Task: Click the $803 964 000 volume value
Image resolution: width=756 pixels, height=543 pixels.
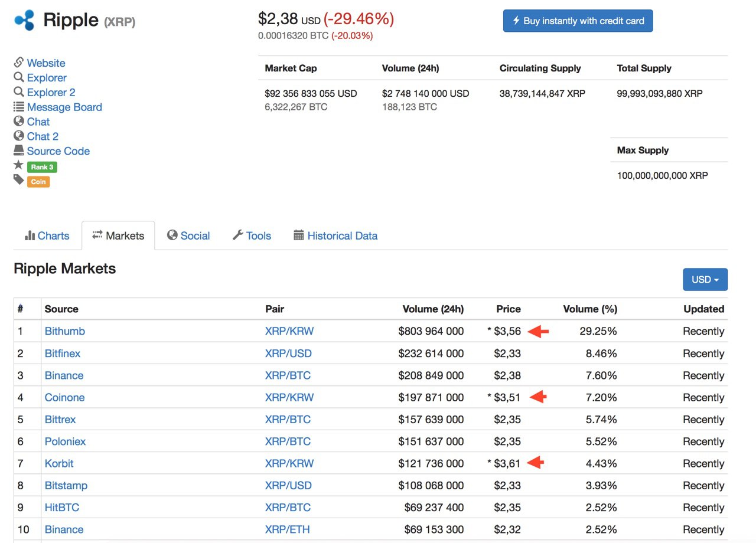Action: (x=431, y=331)
